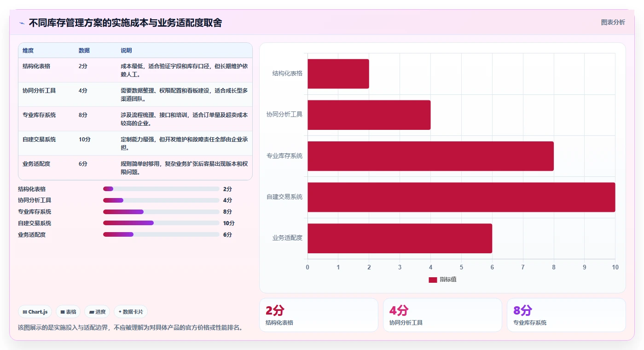Click the 图表分析 label at top right
This screenshot has height=350, width=644.
click(613, 22)
